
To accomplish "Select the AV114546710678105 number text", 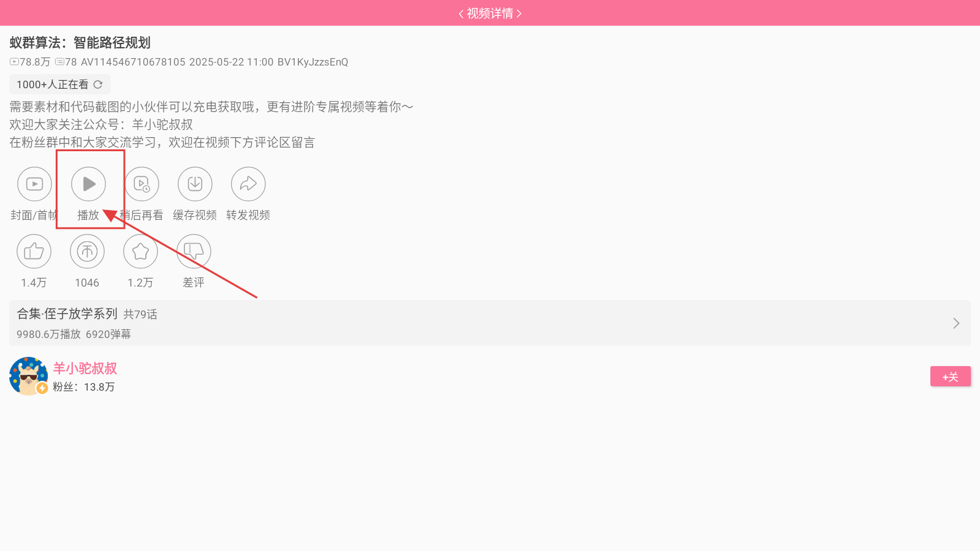I will 133,62.
